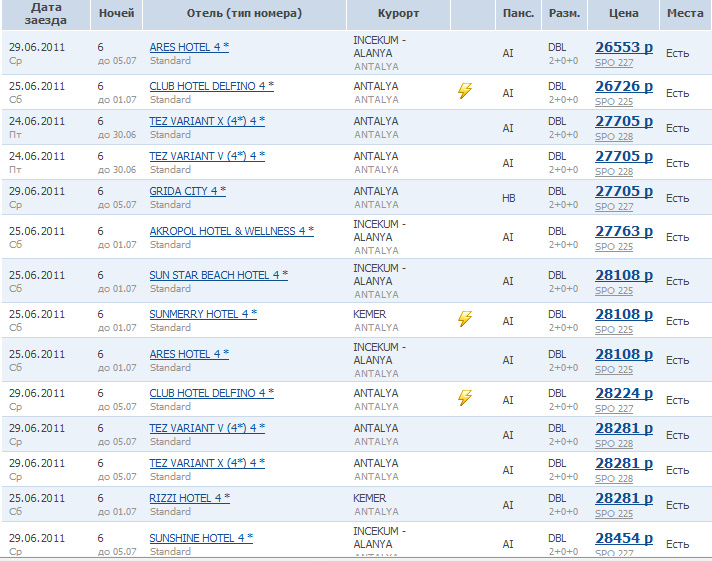Open SPO 227 under price 26553

pyautogui.click(x=614, y=63)
